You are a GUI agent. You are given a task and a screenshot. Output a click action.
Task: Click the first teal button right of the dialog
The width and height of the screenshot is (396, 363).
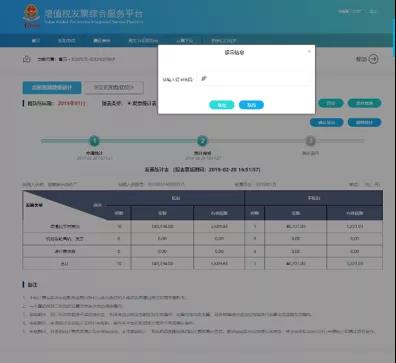pos(331,103)
